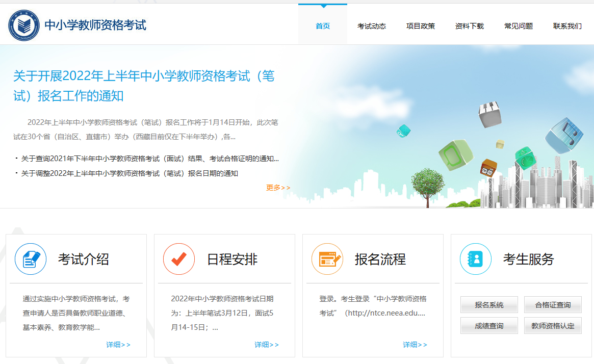Screen dimensions: 594x364
Task: Open the 查询2021年下半年面试结果 notice link
Action: 150,159
